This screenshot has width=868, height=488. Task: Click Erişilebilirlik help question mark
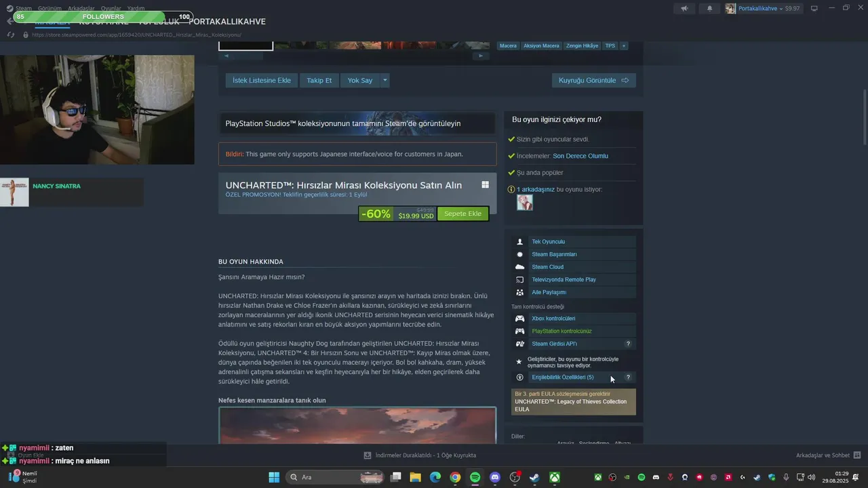click(628, 377)
